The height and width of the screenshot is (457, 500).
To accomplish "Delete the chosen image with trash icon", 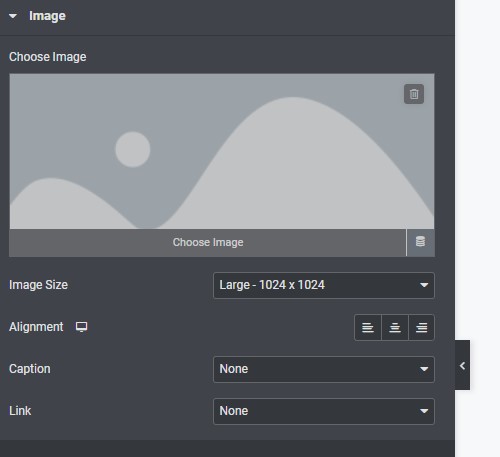I will click(414, 94).
